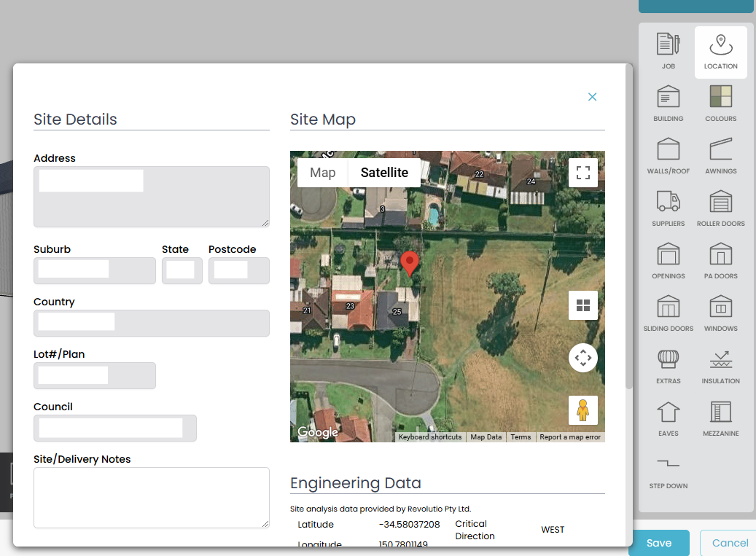
Task: Click the Save button
Action: (x=658, y=543)
